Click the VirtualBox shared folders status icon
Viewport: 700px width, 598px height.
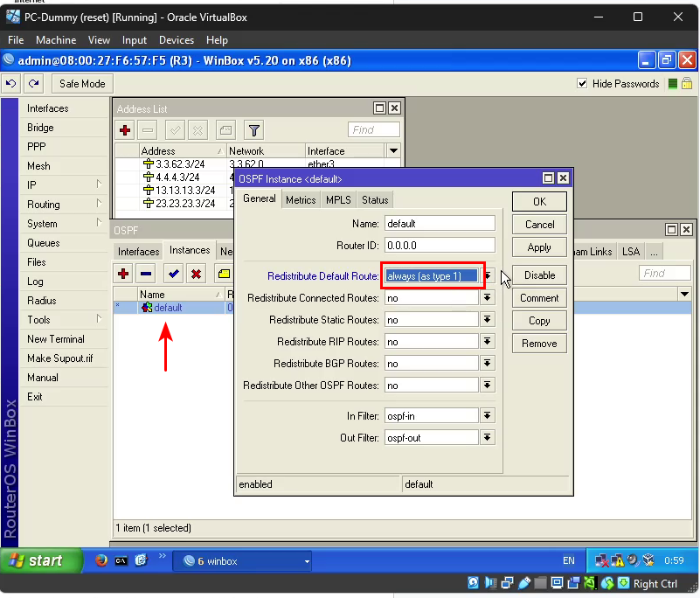[x=541, y=583]
